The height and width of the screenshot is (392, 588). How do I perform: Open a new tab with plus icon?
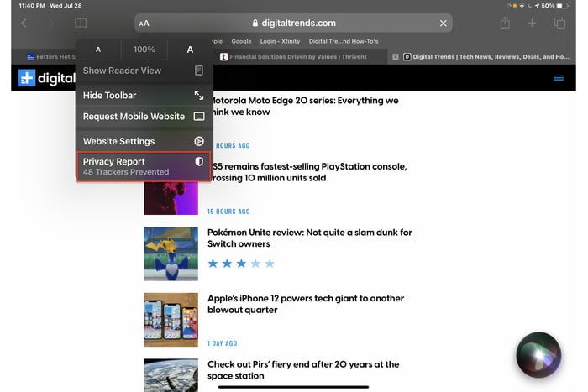pos(532,24)
